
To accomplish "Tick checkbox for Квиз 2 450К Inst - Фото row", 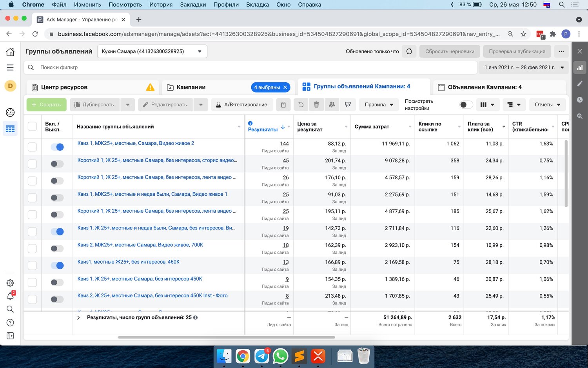I will tap(32, 299).
